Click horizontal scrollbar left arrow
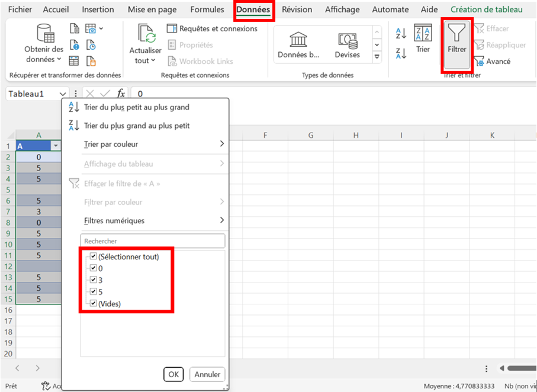The height and width of the screenshot is (392, 537). [501, 368]
